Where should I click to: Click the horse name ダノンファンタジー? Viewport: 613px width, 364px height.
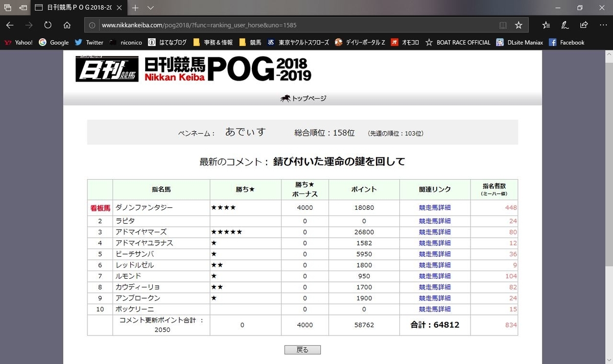click(x=145, y=207)
